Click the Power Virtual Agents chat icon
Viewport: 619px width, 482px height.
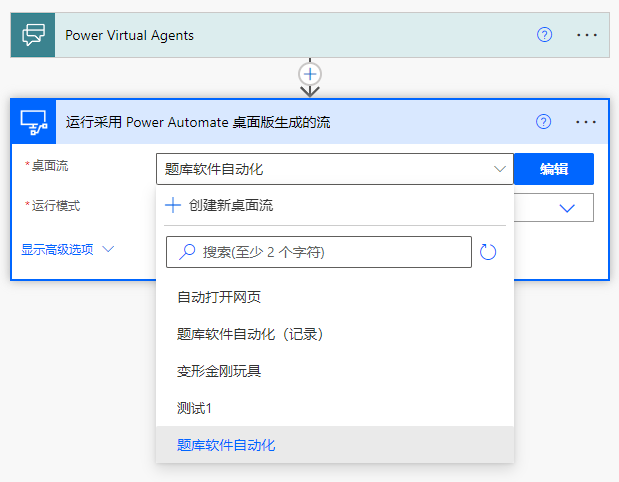pos(33,35)
